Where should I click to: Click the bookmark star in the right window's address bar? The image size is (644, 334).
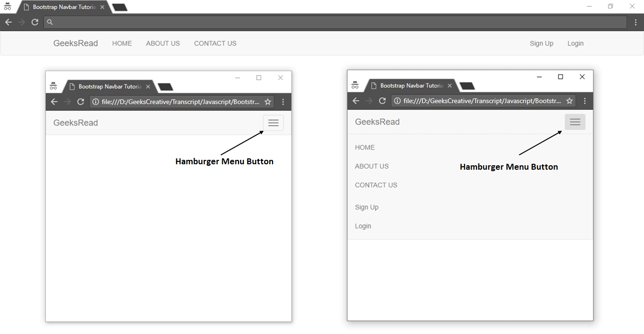click(x=569, y=101)
